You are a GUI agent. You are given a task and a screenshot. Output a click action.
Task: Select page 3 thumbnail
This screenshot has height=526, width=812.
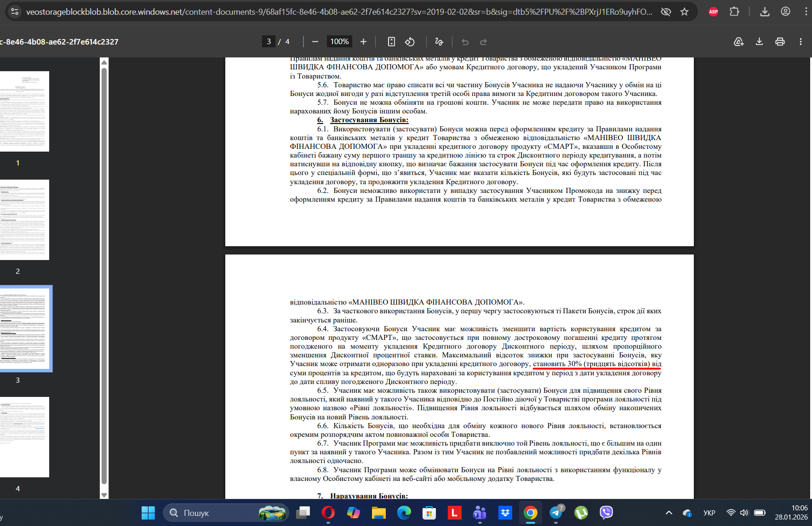24,328
